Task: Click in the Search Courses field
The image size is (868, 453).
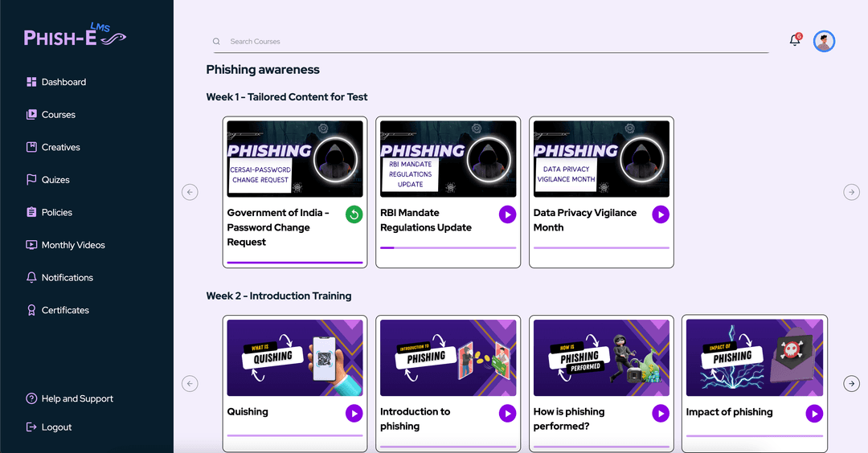Action: (x=491, y=42)
